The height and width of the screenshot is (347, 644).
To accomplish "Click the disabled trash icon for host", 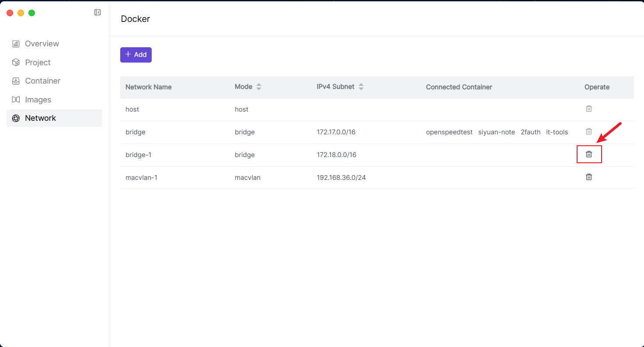I will (589, 109).
